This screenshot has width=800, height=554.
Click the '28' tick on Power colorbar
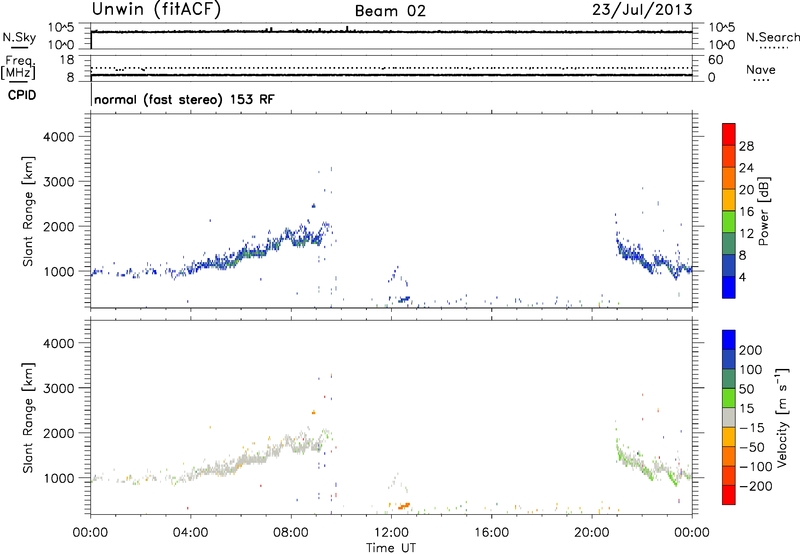(x=746, y=146)
